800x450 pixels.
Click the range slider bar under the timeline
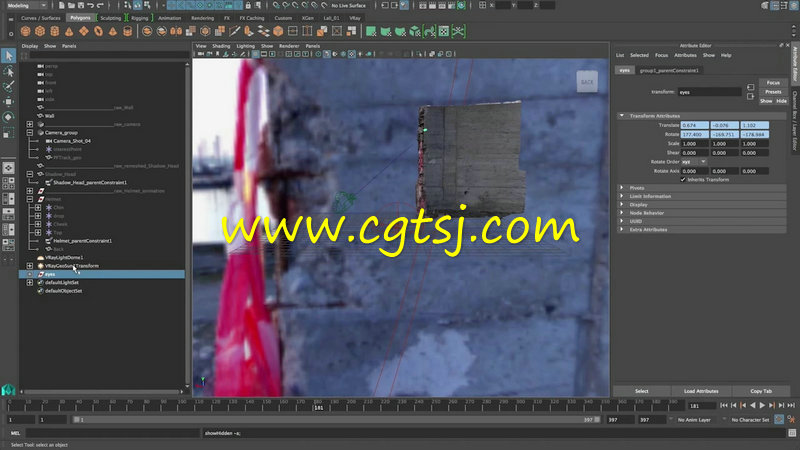coord(337,419)
